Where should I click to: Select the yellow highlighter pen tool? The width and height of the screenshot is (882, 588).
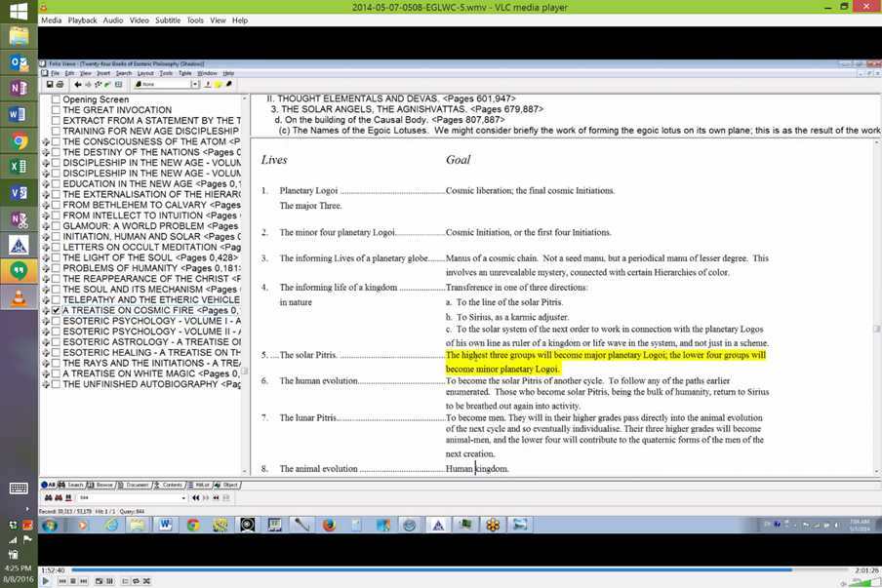[x=226, y=85]
